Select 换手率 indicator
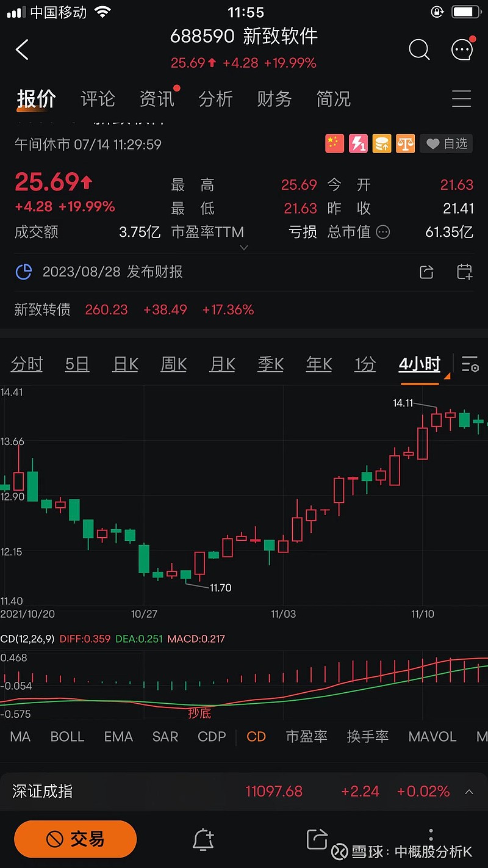 (x=367, y=737)
